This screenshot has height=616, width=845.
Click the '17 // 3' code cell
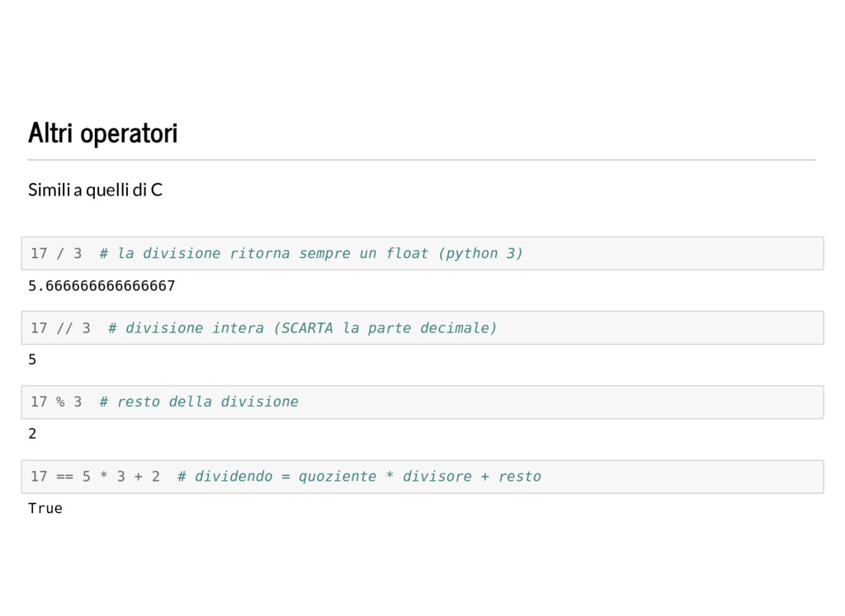pyautogui.click(x=422, y=328)
